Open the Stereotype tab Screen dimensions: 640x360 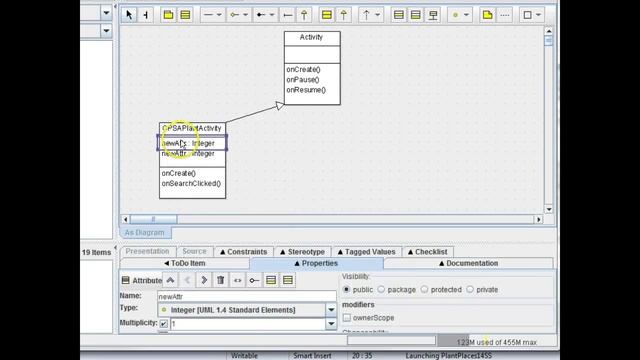click(x=302, y=252)
